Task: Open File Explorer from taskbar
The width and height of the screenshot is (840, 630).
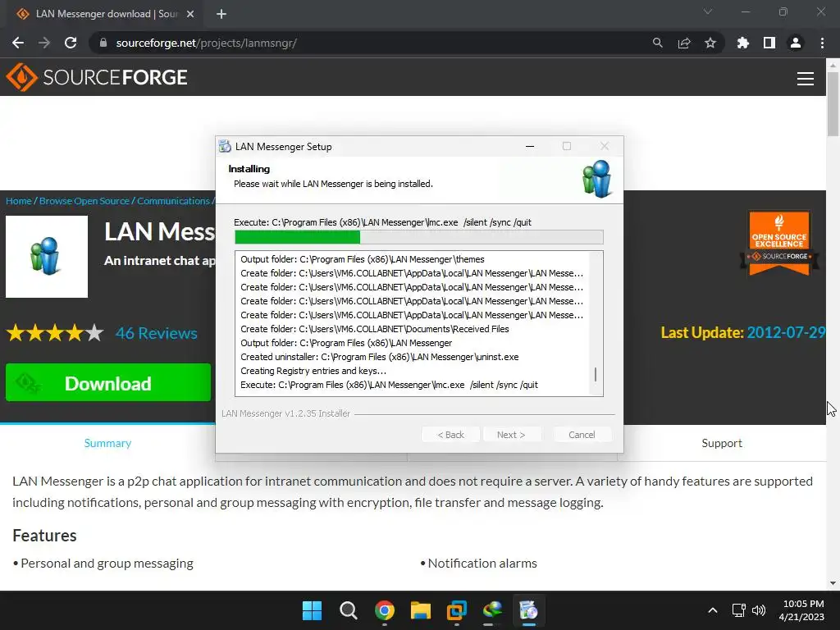Action: [421, 610]
